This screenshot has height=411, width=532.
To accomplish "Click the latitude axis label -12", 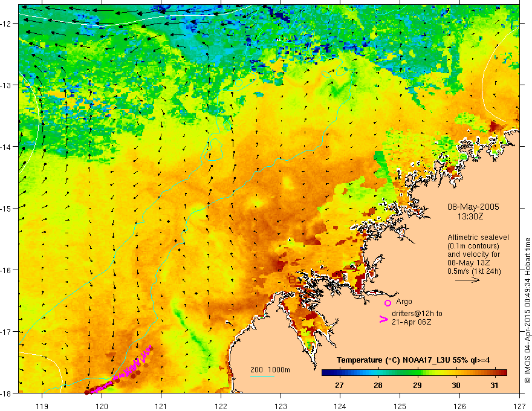I will pos(7,24).
